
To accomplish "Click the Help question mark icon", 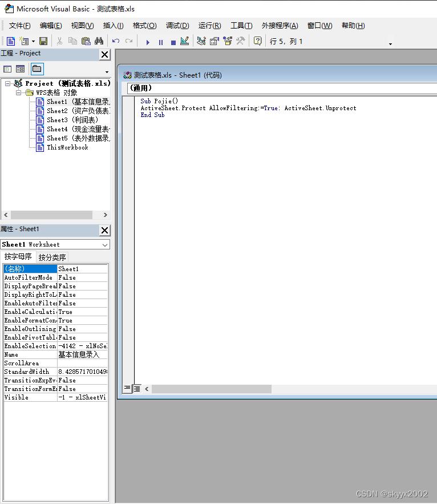I will click(x=257, y=41).
